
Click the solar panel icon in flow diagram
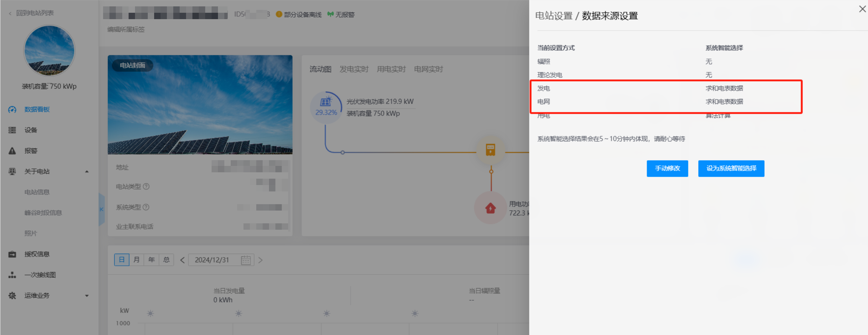point(325,101)
